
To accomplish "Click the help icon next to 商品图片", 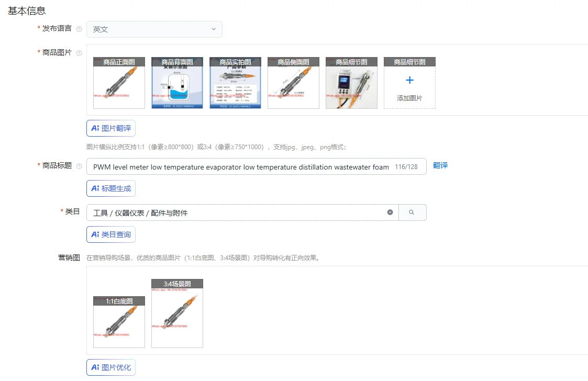I will click(79, 53).
